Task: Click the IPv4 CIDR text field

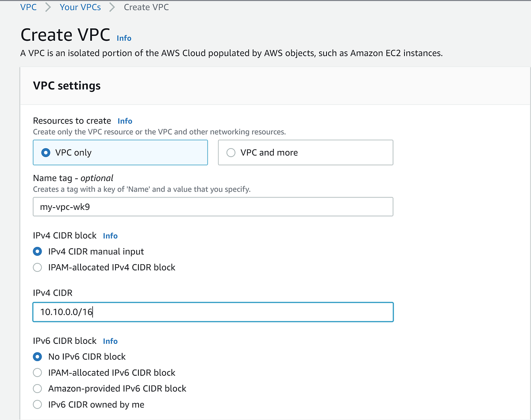Action: point(213,312)
